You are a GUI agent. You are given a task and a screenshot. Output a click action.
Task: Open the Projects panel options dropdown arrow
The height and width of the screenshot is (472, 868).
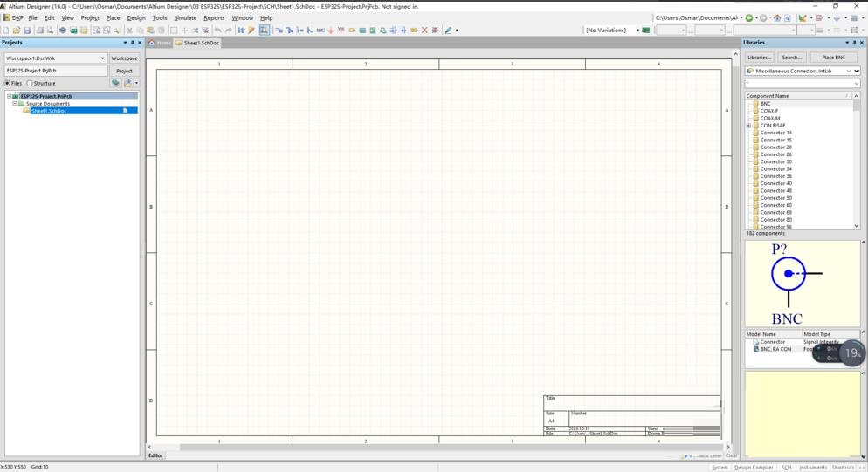[125, 43]
